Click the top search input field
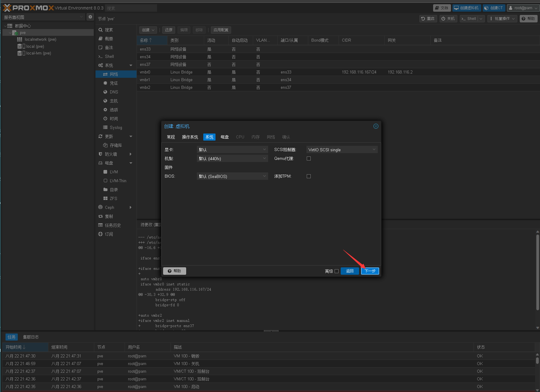540x392 pixels. pyautogui.click(x=131, y=8)
